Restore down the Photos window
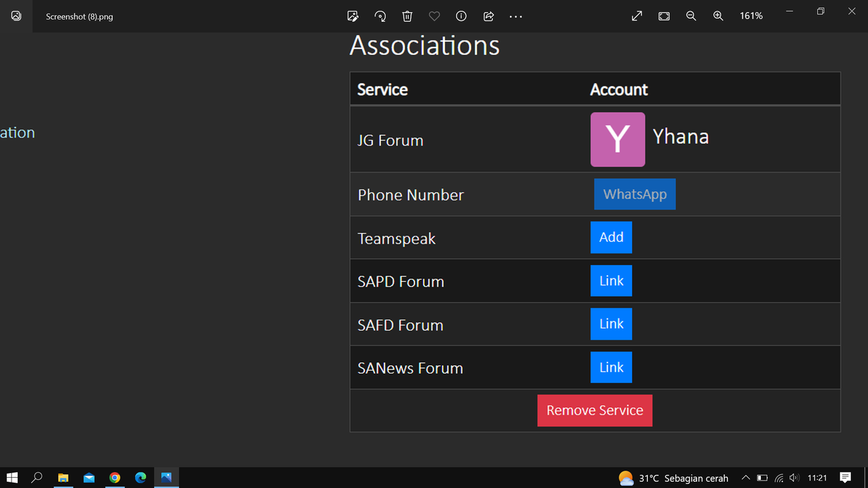The height and width of the screenshot is (488, 868). coord(821,12)
